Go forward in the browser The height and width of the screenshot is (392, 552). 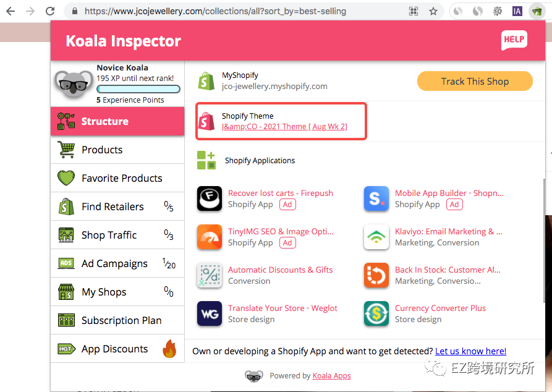pos(30,11)
